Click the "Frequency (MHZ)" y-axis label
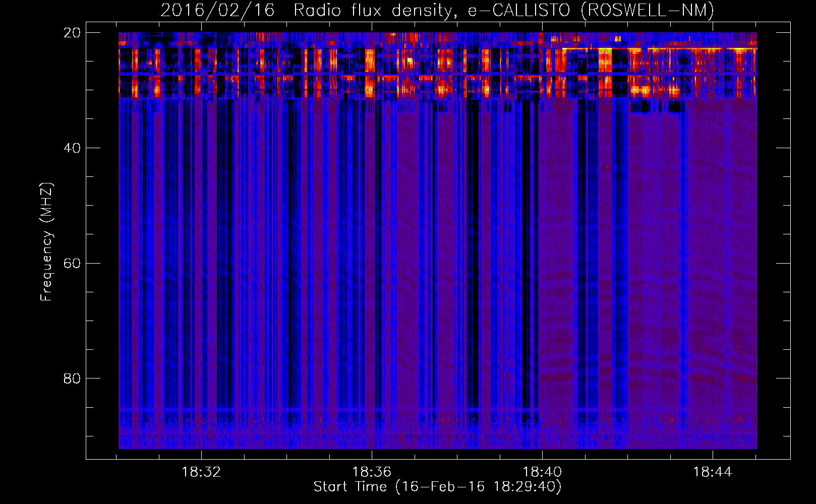This screenshot has width=816, height=504. click(x=46, y=242)
